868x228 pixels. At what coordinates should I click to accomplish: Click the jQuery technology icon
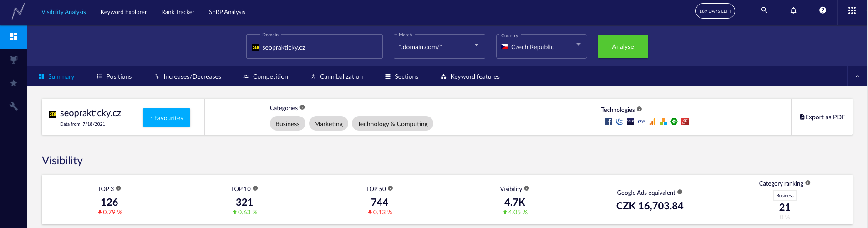pos(619,122)
